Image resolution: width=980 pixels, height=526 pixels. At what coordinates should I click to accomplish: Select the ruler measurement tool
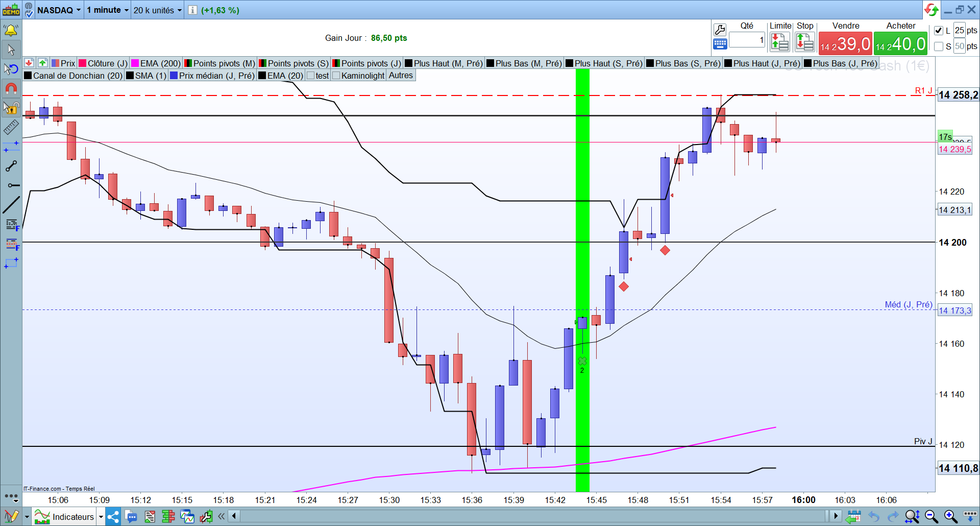pos(11,127)
